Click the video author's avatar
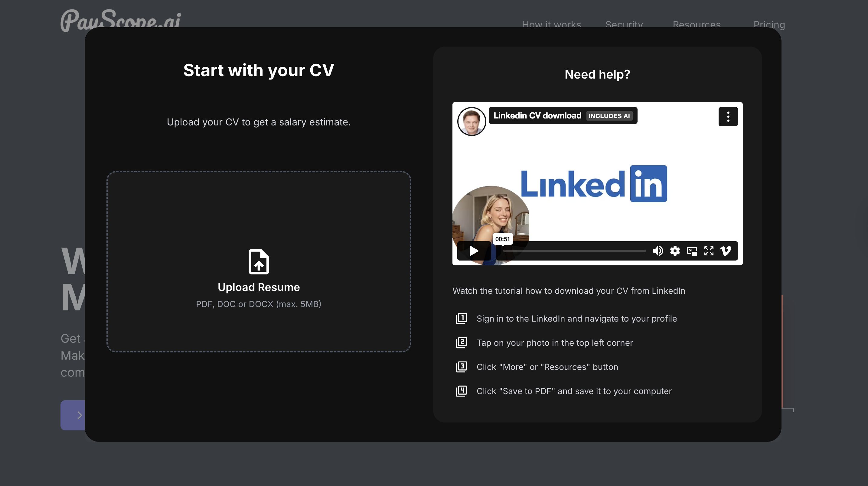 tap(472, 121)
